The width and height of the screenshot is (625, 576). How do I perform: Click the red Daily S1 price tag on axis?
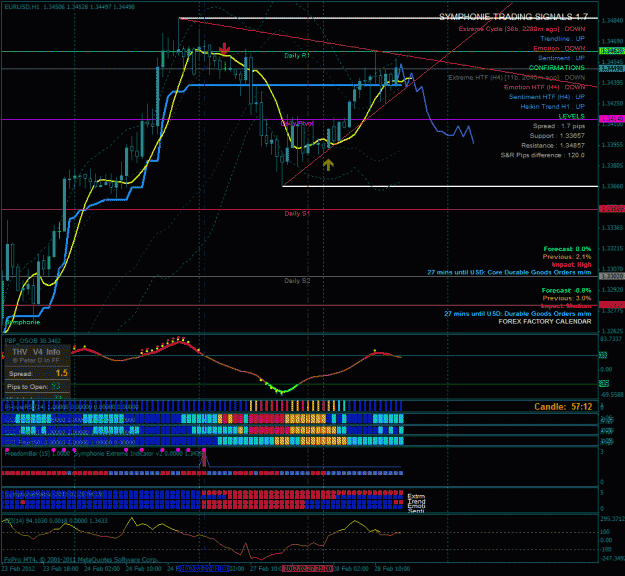tap(611, 209)
